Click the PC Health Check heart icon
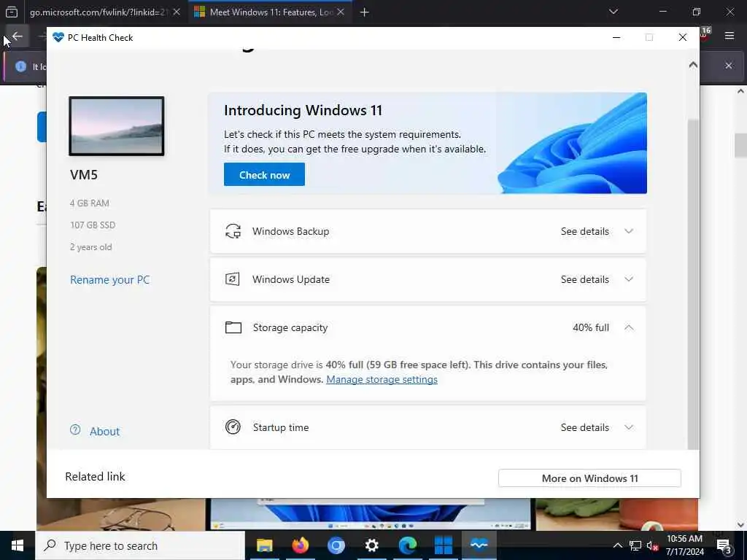The width and height of the screenshot is (747, 560). coord(58,37)
